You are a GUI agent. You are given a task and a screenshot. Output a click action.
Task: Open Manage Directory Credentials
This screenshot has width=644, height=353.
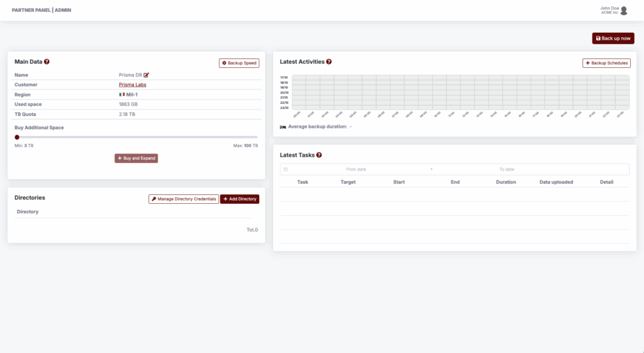(184, 199)
